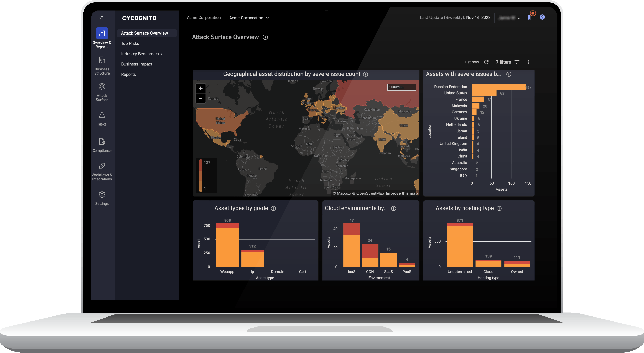The height and width of the screenshot is (353, 644).
Task: Click Improve this map link
Action: point(402,193)
